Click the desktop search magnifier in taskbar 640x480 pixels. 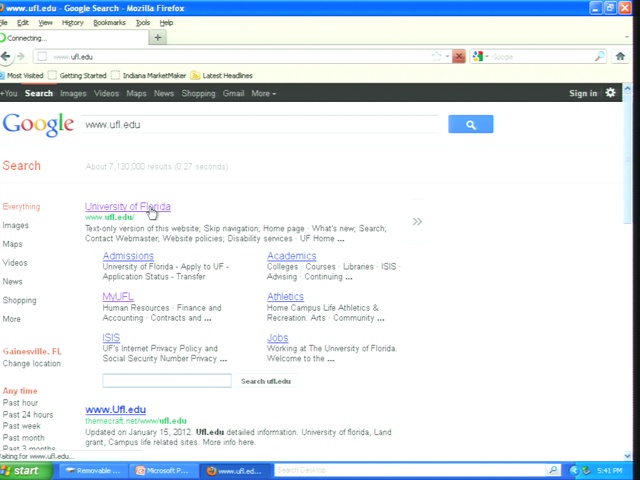[553, 470]
